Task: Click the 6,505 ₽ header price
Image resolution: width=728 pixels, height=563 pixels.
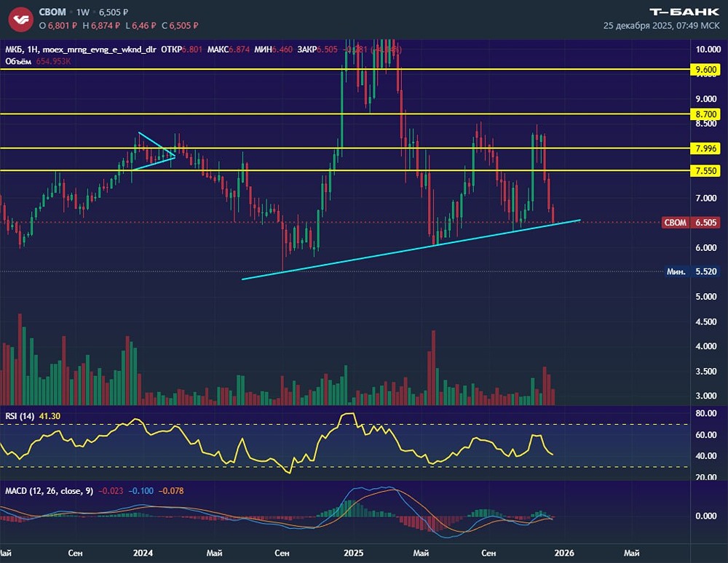Action: [x=114, y=12]
